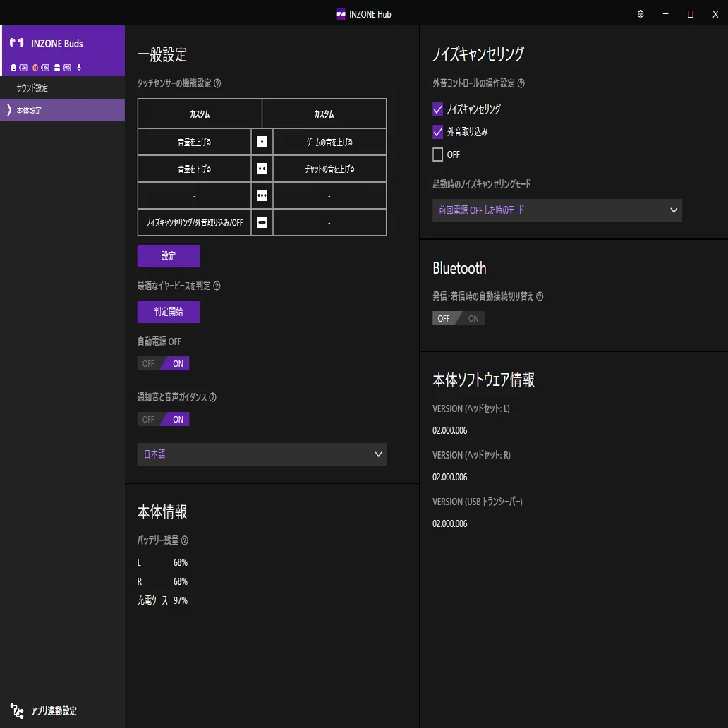Viewport: 728px width, 728px height.
Task: Click version number under VERSION (ヘッドセット: L)
Action: tap(449, 430)
